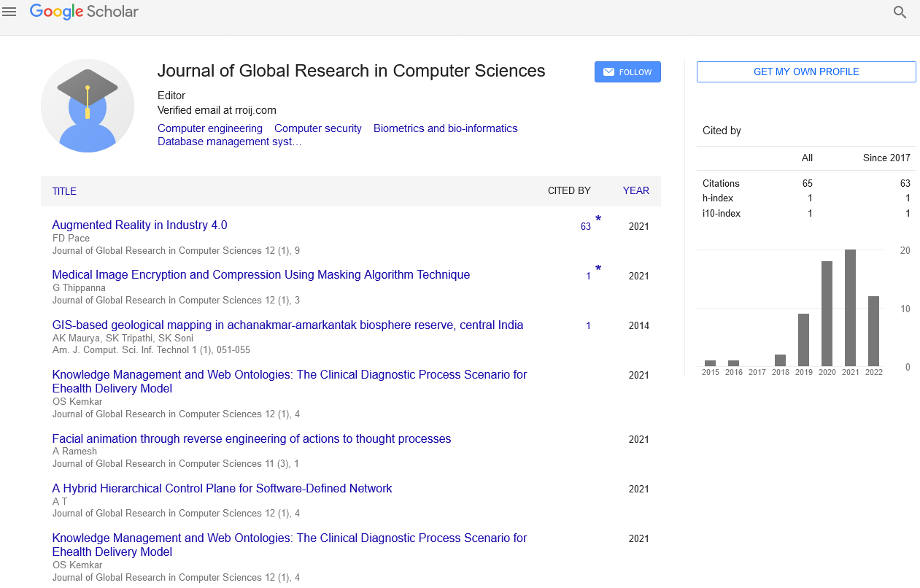Click the year 2021 in the Facial animation row
Viewport: 920px width, 588px height.
click(639, 440)
